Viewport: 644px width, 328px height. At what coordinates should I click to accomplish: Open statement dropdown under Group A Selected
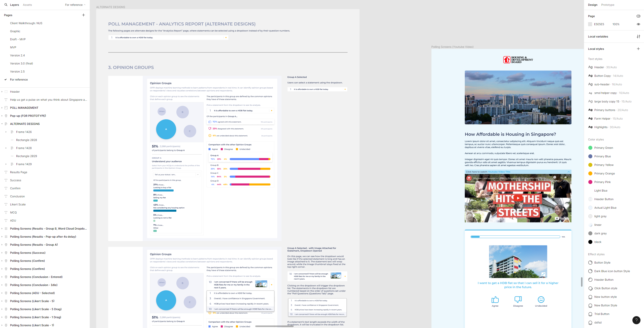[317, 89]
